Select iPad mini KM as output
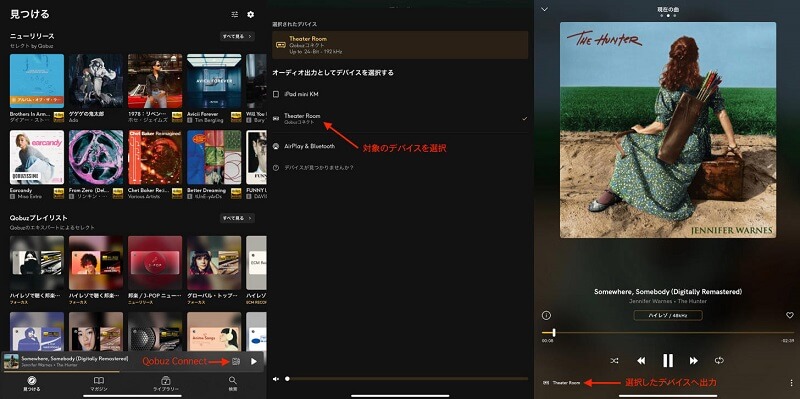Viewport: 800px width, 399px height. tap(400, 94)
